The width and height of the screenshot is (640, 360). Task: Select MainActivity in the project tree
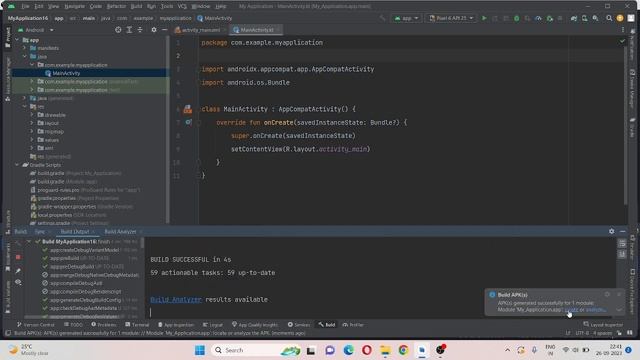tap(66, 73)
